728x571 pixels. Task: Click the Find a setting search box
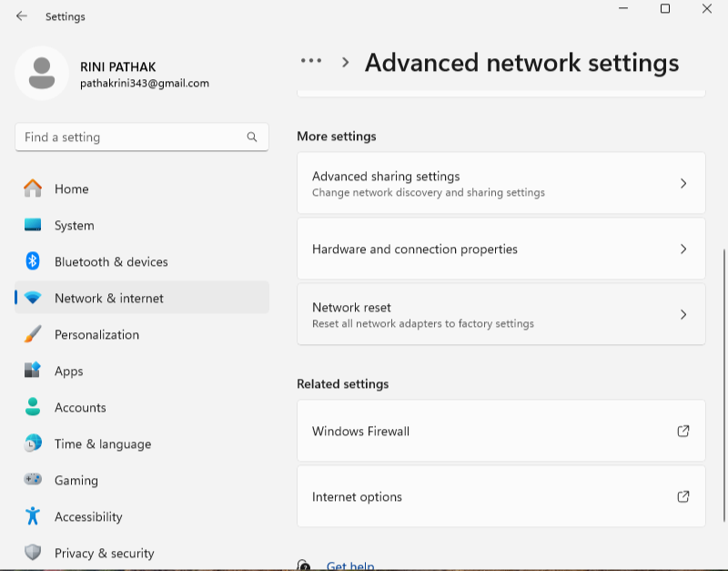[132, 138]
